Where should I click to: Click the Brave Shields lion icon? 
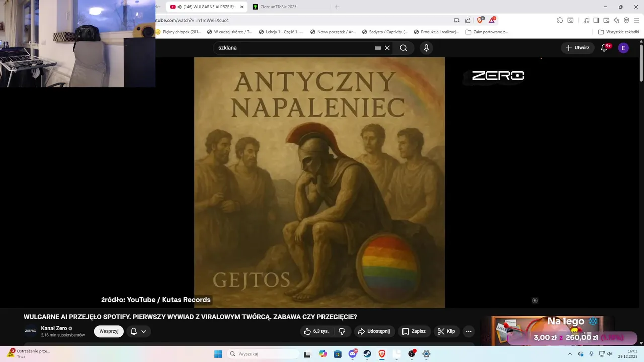point(480,20)
